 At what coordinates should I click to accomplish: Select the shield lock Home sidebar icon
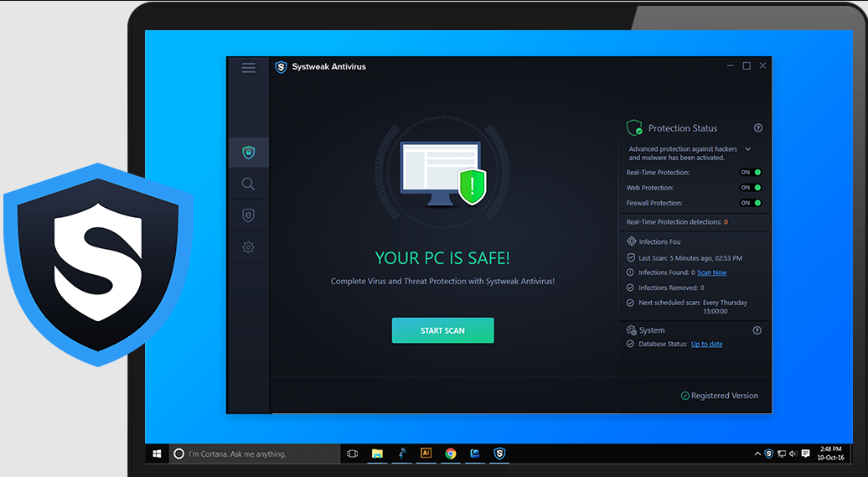pyautogui.click(x=249, y=153)
